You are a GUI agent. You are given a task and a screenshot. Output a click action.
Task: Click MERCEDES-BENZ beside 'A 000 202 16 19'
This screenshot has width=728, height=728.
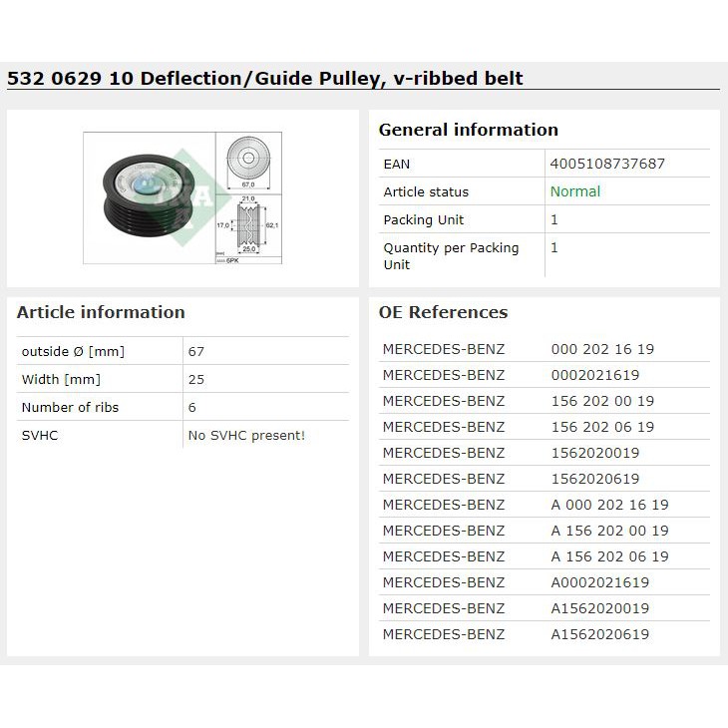[444, 505]
